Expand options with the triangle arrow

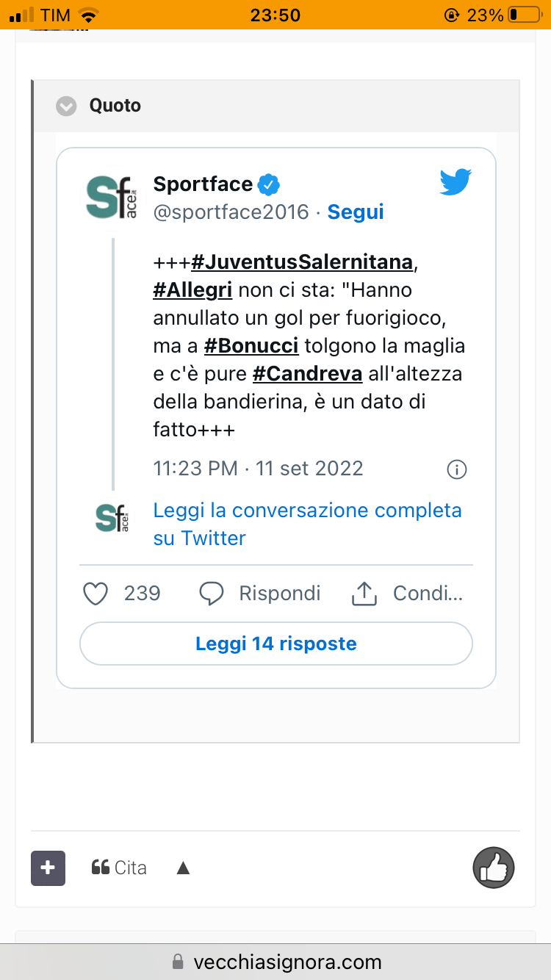click(x=184, y=869)
